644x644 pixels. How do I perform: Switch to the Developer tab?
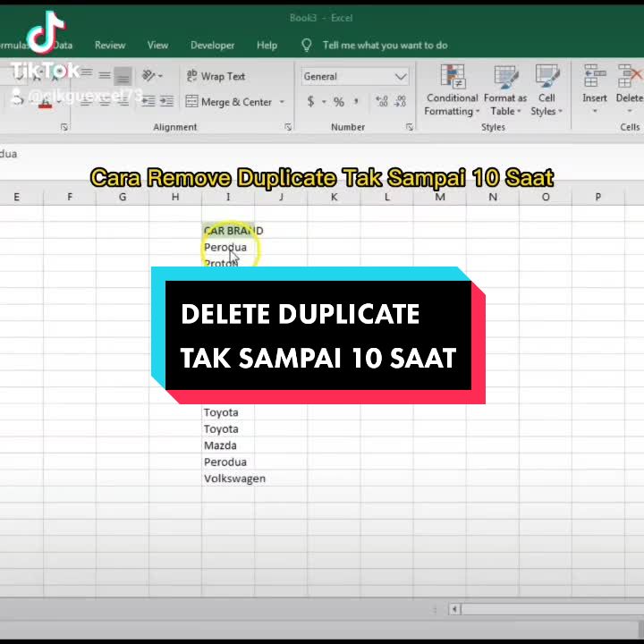click(x=212, y=46)
